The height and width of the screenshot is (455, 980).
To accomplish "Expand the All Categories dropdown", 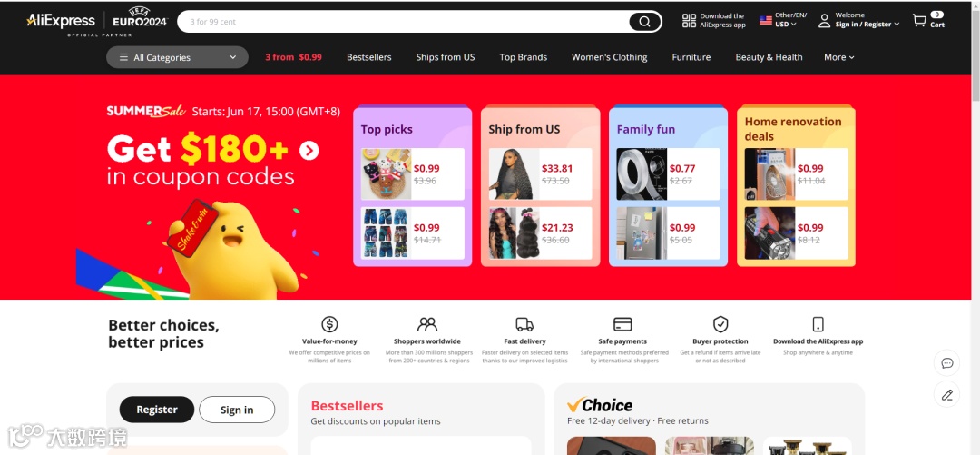I will (x=177, y=57).
